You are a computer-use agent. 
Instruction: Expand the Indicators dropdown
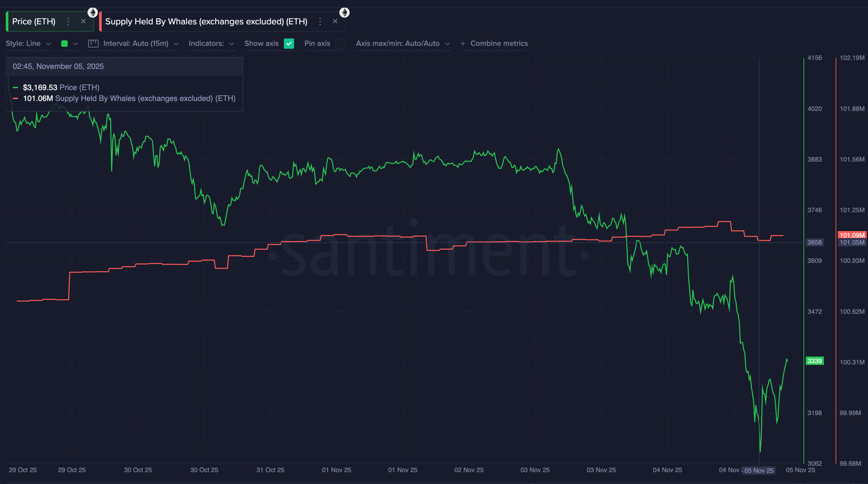pyautogui.click(x=211, y=43)
